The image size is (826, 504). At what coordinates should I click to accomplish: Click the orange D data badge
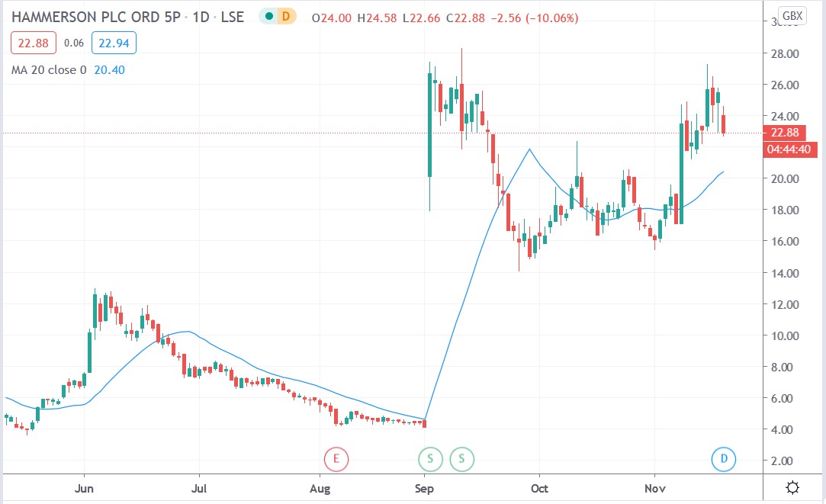tap(285, 16)
